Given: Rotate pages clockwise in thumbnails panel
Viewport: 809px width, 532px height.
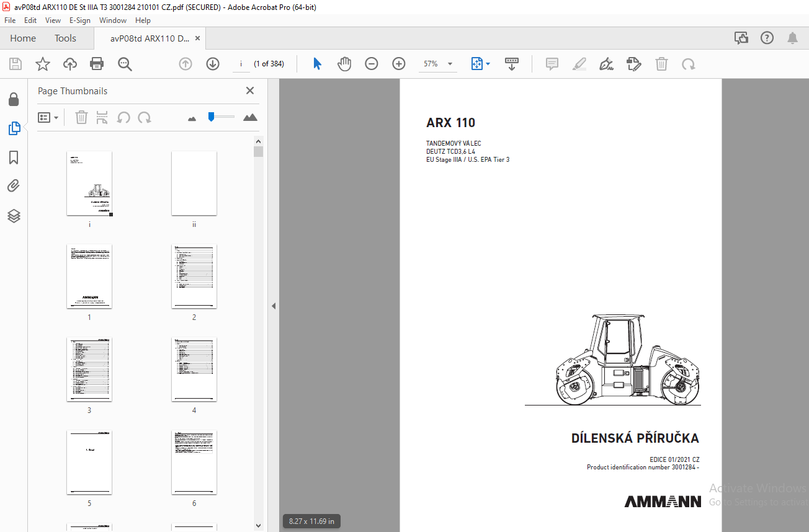Looking at the screenshot, I should click(x=145, y=117).
